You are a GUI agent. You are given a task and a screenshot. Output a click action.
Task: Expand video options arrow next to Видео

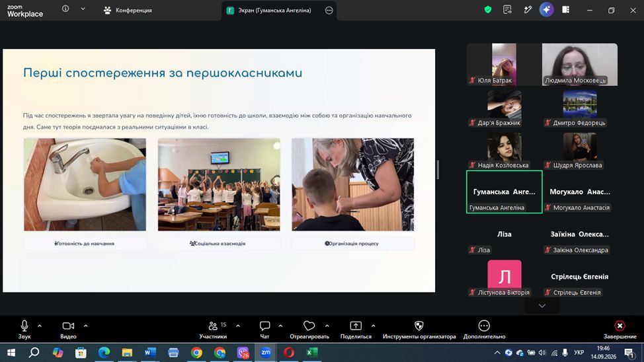tap(86, 326)
